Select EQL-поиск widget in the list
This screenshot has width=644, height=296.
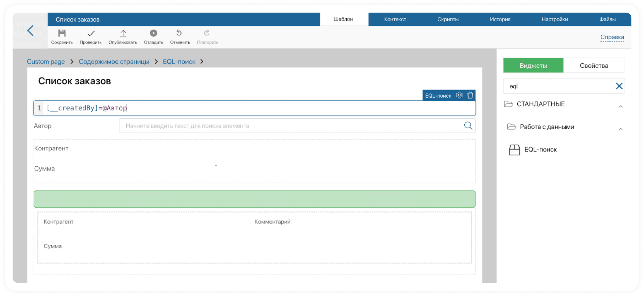(x=540, y=150)
